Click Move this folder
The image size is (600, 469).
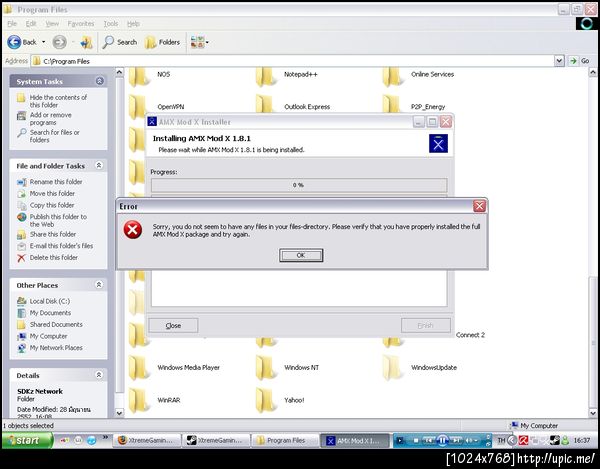click(46, 194)
